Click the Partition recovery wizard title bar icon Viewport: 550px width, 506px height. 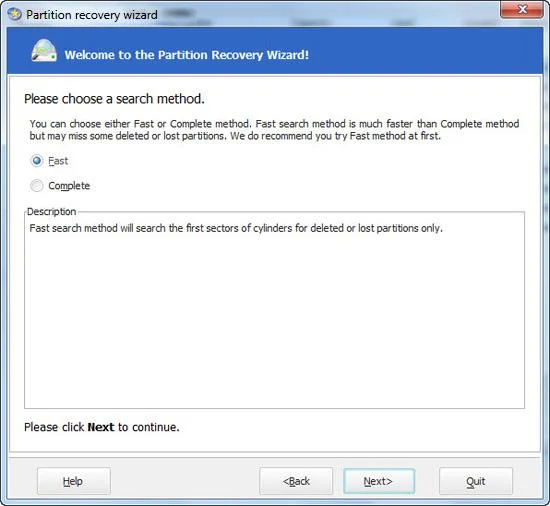coord(14,14)
